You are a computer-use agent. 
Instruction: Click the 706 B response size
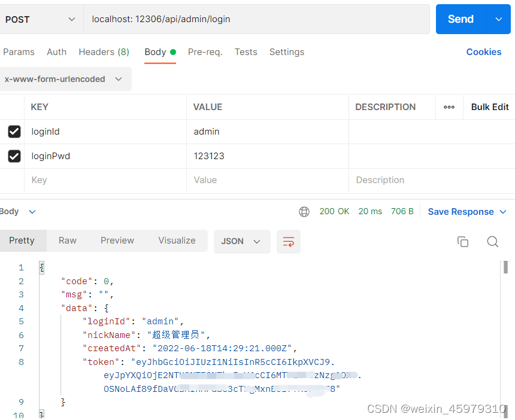[x=402, y=211]
